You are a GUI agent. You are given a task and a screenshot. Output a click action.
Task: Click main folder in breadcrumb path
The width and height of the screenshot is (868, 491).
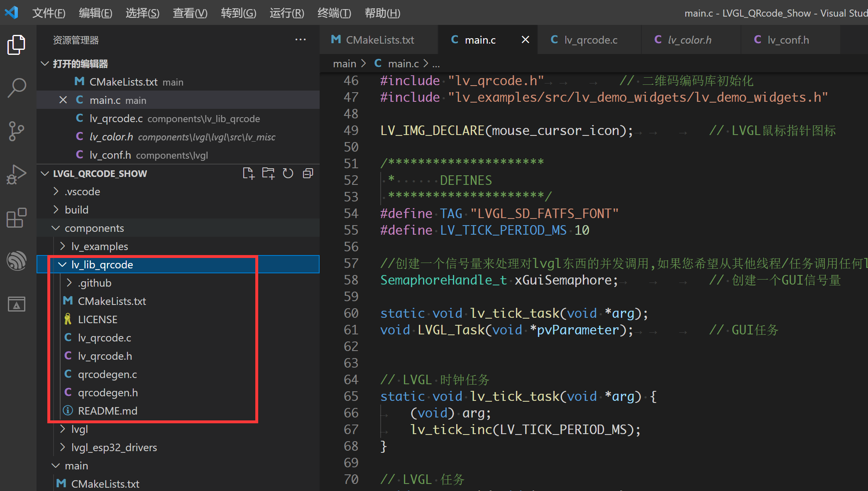[344, 64]
